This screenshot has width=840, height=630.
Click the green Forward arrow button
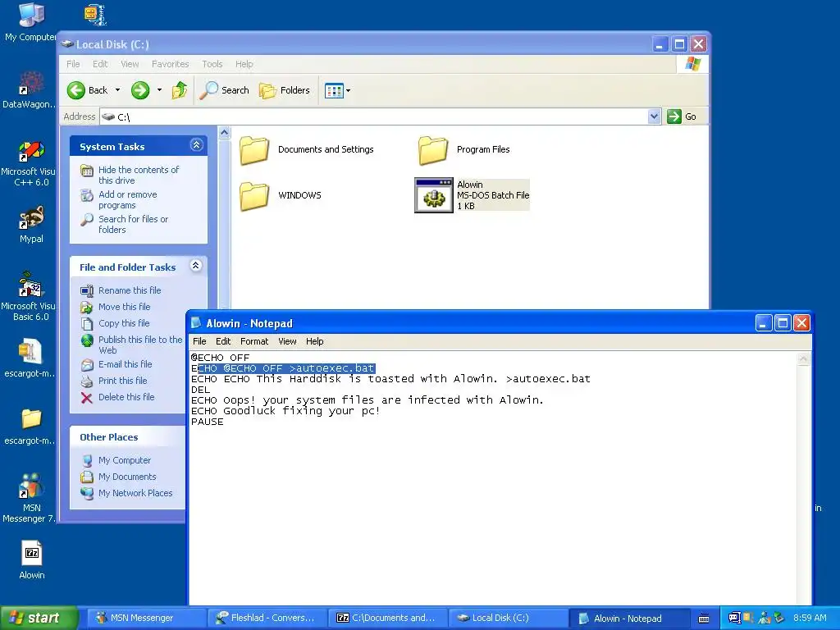(x=140, y=90)
